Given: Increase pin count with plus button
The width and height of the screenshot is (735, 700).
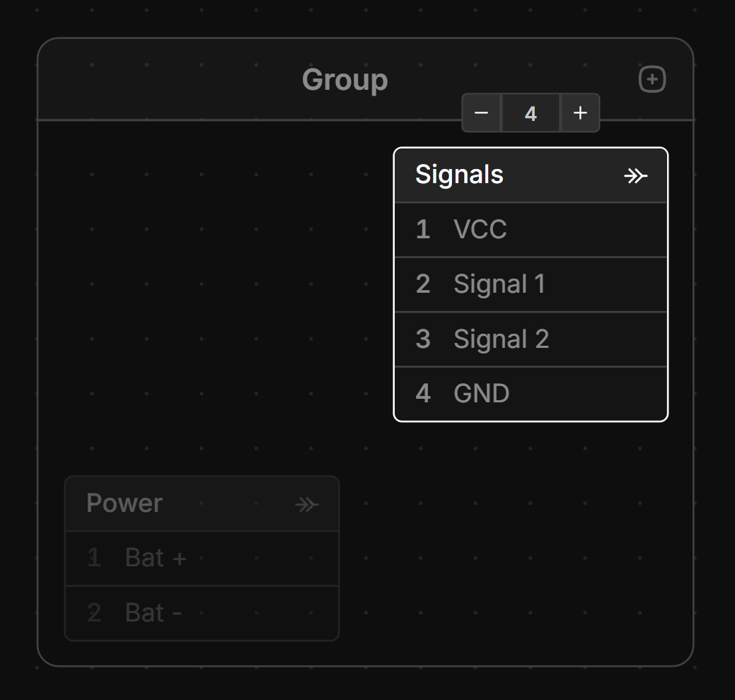Looking at the screenshot, I should click(x=580, y=113).
